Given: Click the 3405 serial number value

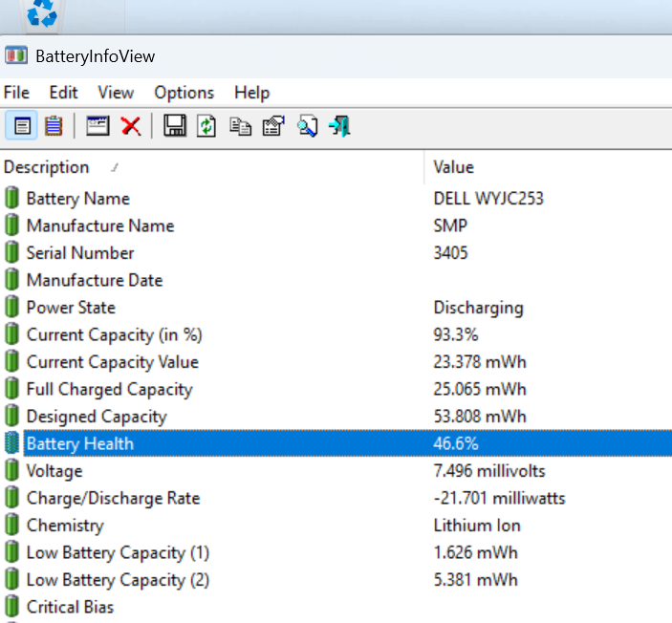Looking at the screenshot, I should coord(450,253).
